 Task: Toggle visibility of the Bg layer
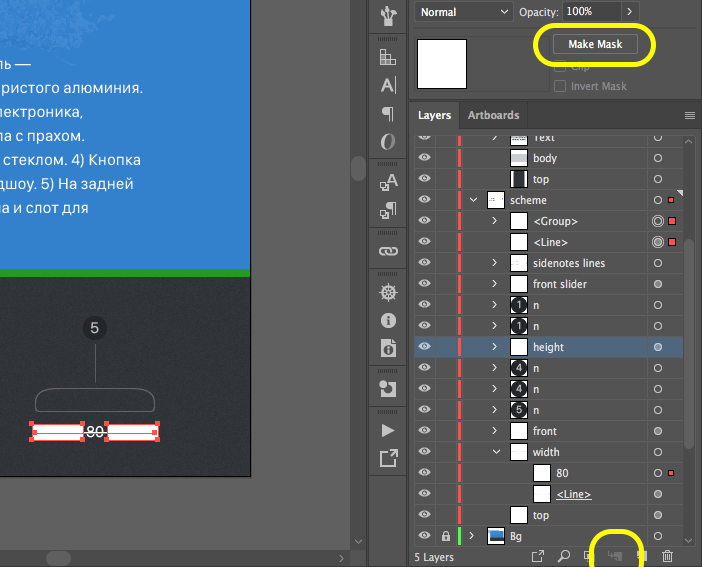point(424,535)
